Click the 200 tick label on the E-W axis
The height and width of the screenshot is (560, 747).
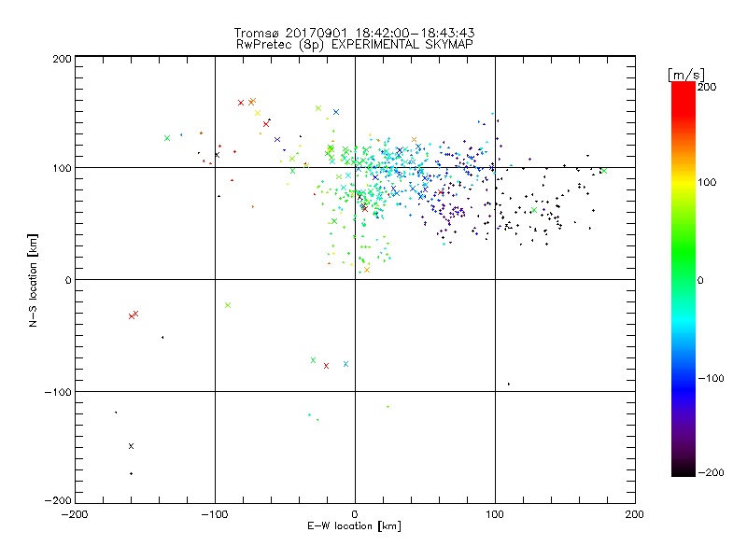pyautogui.click(x=635, y=514)
